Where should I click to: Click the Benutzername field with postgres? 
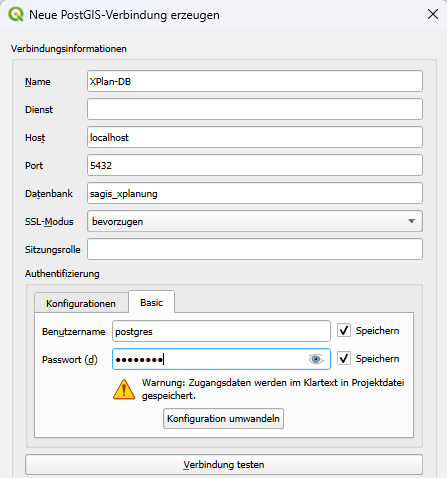click(221, 331)
